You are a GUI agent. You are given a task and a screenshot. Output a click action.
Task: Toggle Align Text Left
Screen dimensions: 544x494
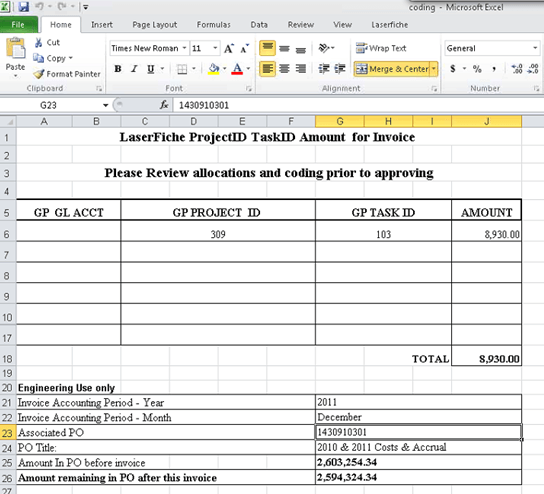pos(267,69)
